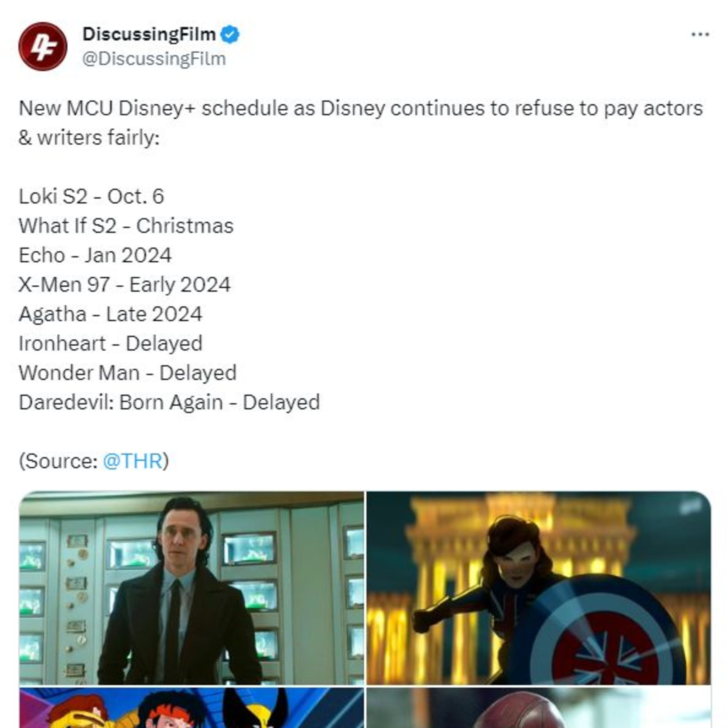Click the DiscussingFilm display name
The height and width of the screenshot is (728, 728).
click(149, 35)
